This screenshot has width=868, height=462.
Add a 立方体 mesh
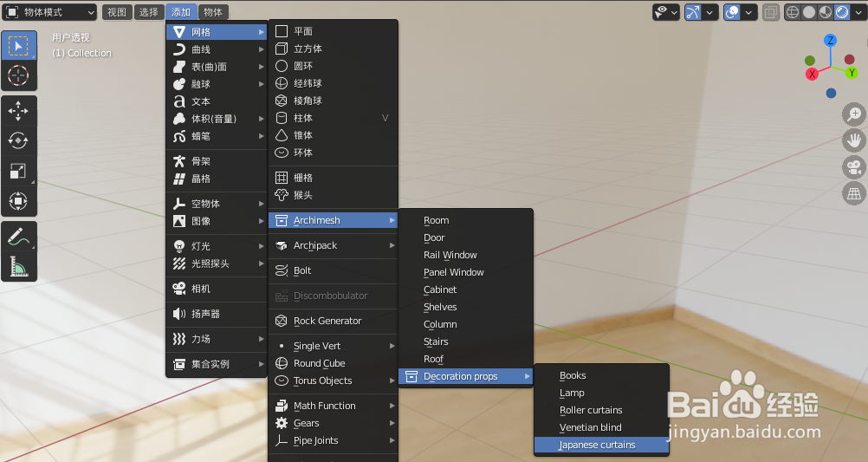(x=334, y=49)
